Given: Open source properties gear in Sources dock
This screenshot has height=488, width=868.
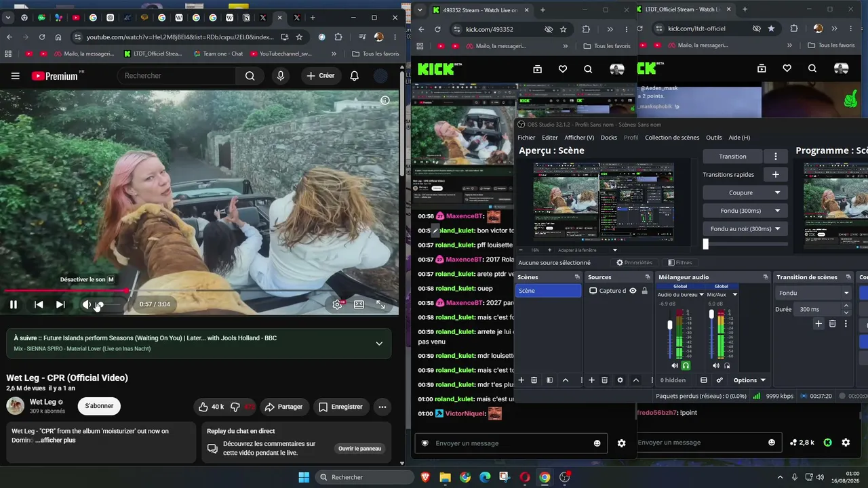Looking at the screenshot, I should coord(620,380).
